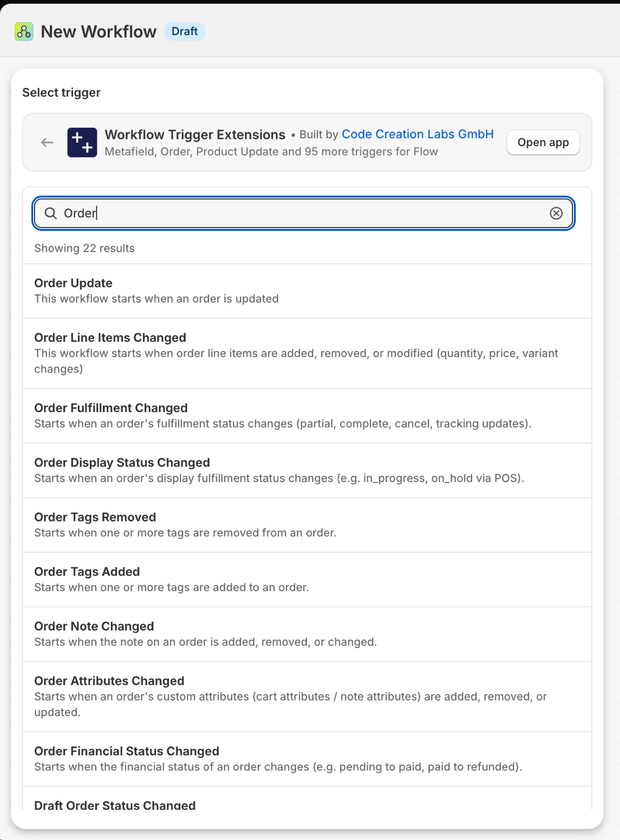Select the Order Attributes Changed trigger
Image resolution: width=620 pixels, height=840 pixels.
point(307,696)
